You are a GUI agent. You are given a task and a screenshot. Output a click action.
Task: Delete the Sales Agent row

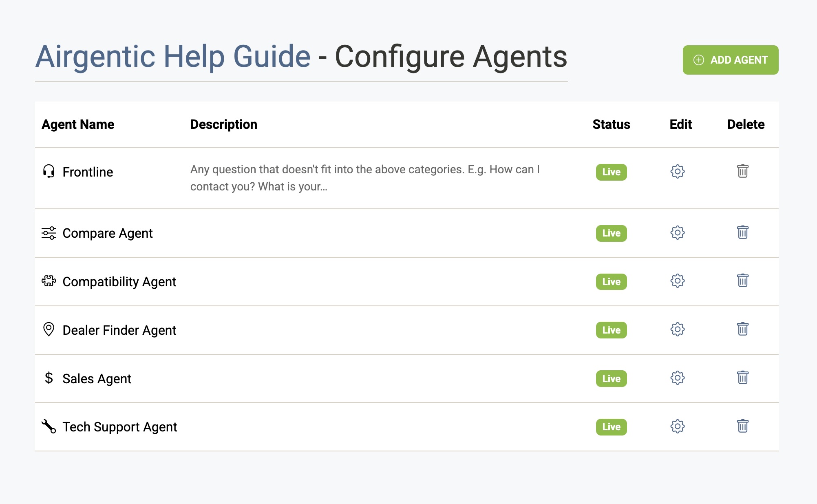(742, 378)
